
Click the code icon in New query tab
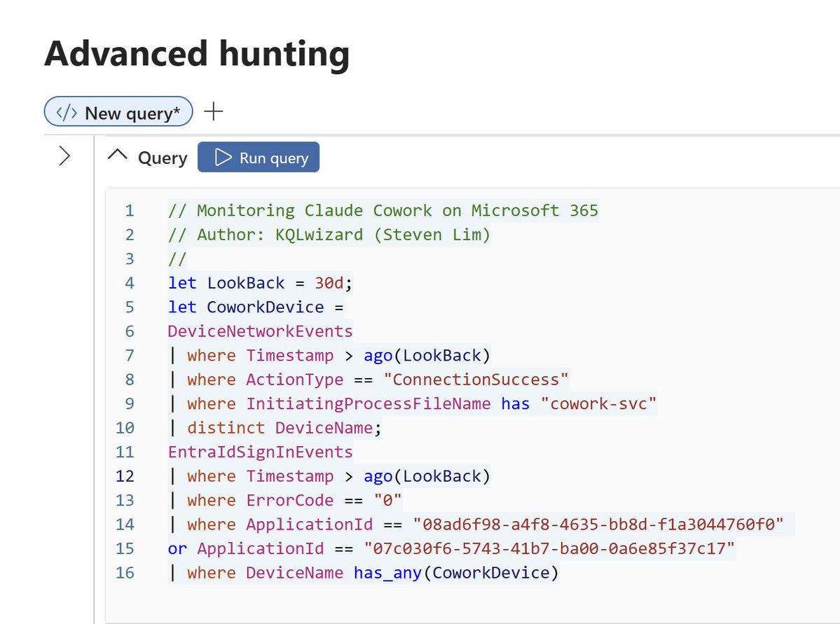(67, 113)
